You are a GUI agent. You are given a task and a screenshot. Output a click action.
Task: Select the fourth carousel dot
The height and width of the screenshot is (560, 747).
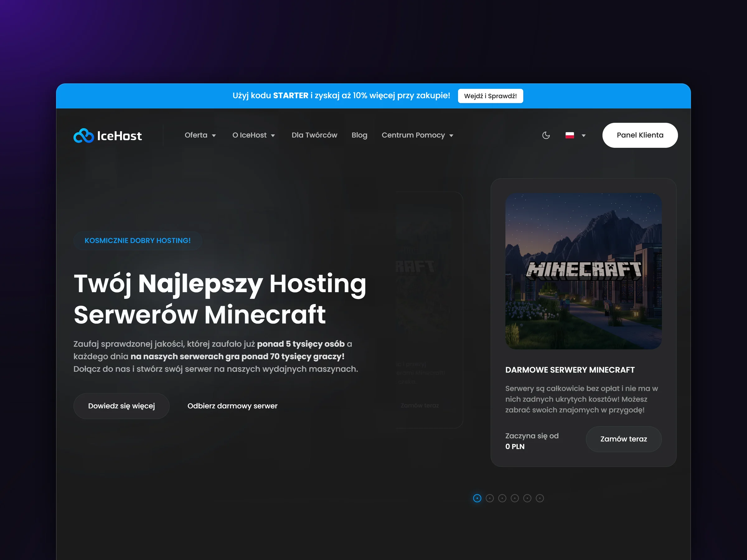[x=514, y=498]
